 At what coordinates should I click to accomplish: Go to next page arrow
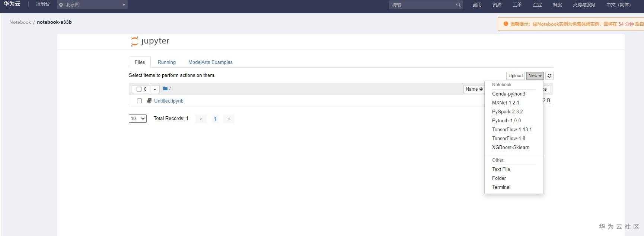[x=229, y=119]
